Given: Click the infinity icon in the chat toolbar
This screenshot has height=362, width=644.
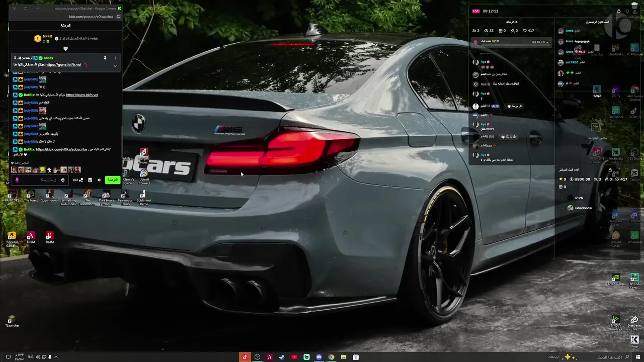Looking at the screenshot, I should coord(75,180).
